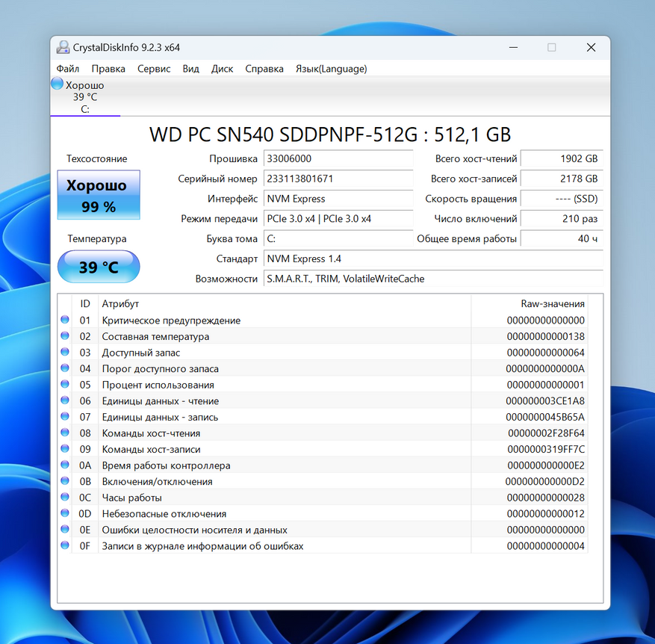
Task: Click status dot for Составная температура row
Action: [x=65, y=335]
